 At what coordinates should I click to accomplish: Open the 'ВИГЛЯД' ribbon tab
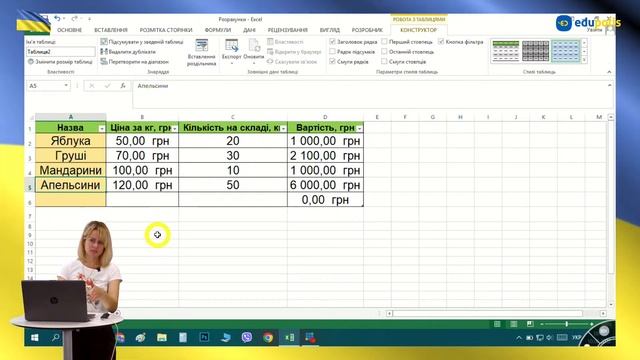tap(329, 30)
